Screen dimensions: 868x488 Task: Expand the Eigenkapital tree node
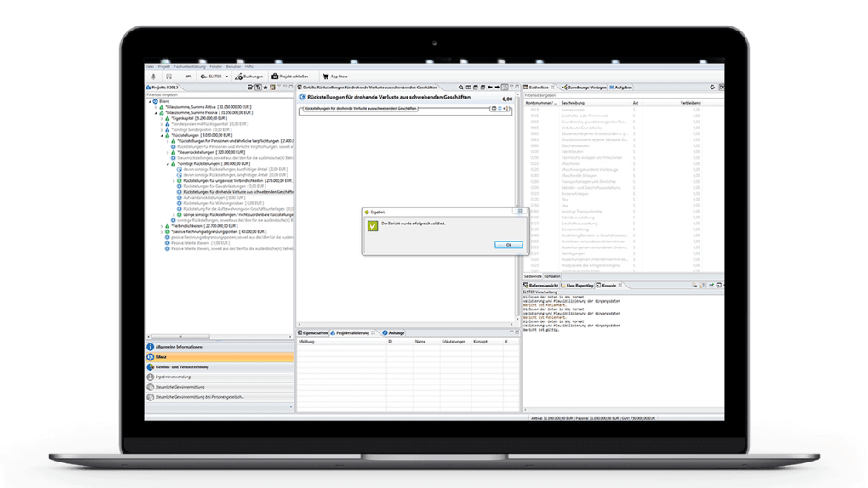(162, 118)
